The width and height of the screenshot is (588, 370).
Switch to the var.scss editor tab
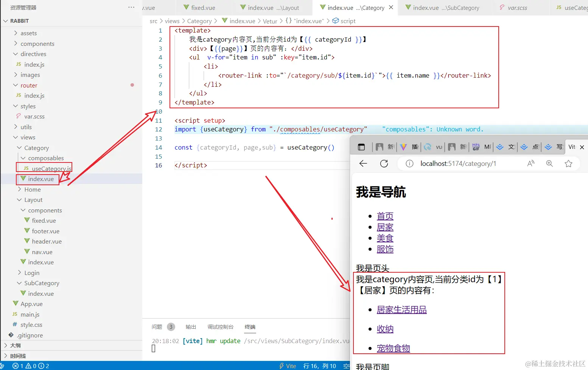pyautogui.click(x=518, y=8)
